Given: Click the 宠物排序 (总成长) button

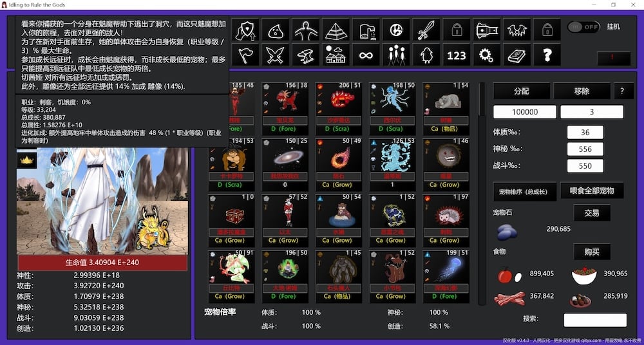Looking at the screenshot, I should coord(525,191).
